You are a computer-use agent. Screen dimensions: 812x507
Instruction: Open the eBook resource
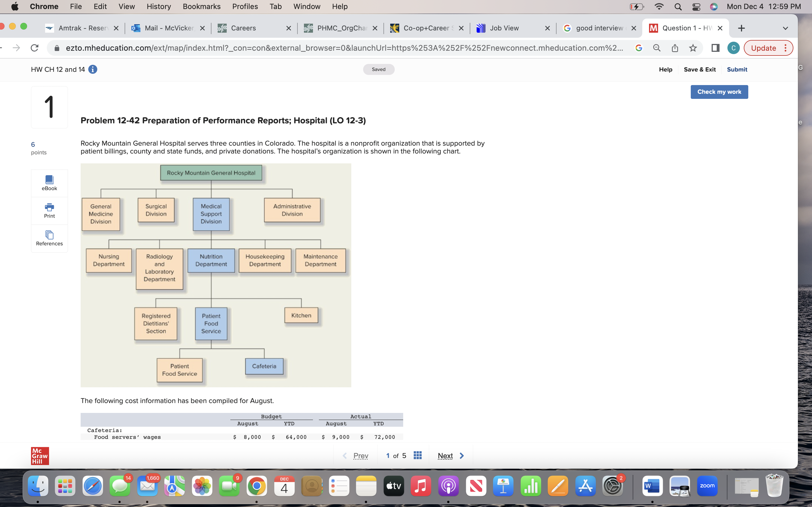pos(49,183)
